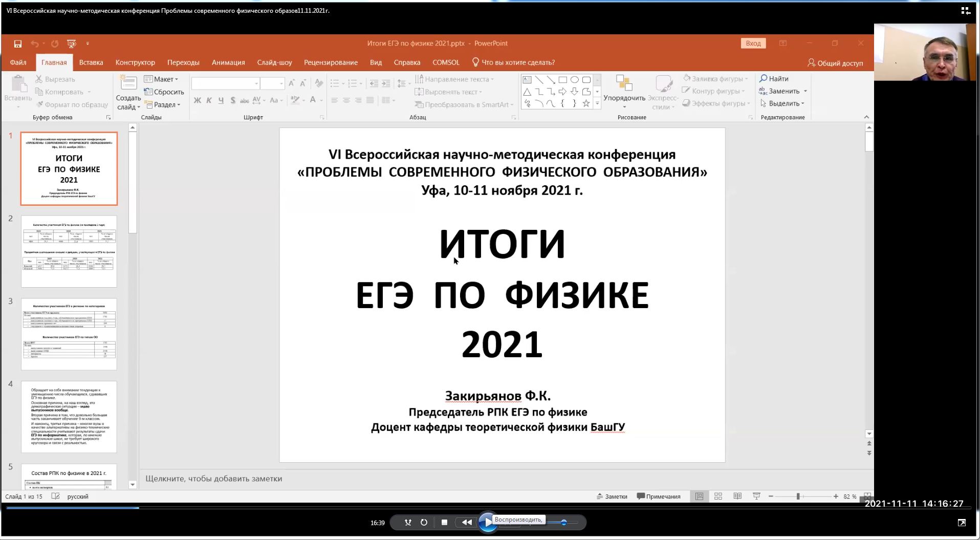Screen dimensions: 980x540
Task: Click the Вход sign-in button
Action: [x=753, y=44]
